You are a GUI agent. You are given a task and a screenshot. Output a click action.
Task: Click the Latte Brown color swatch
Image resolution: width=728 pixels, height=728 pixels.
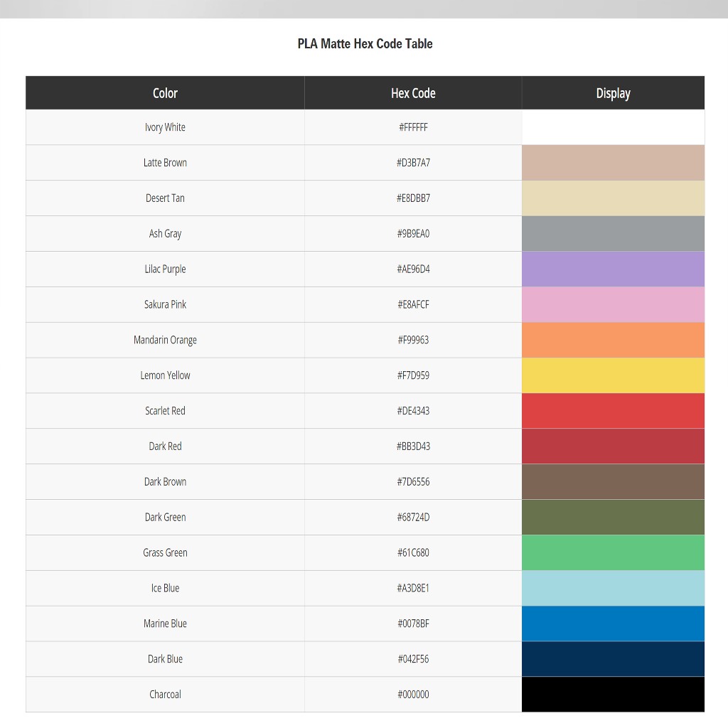(613, 163)
